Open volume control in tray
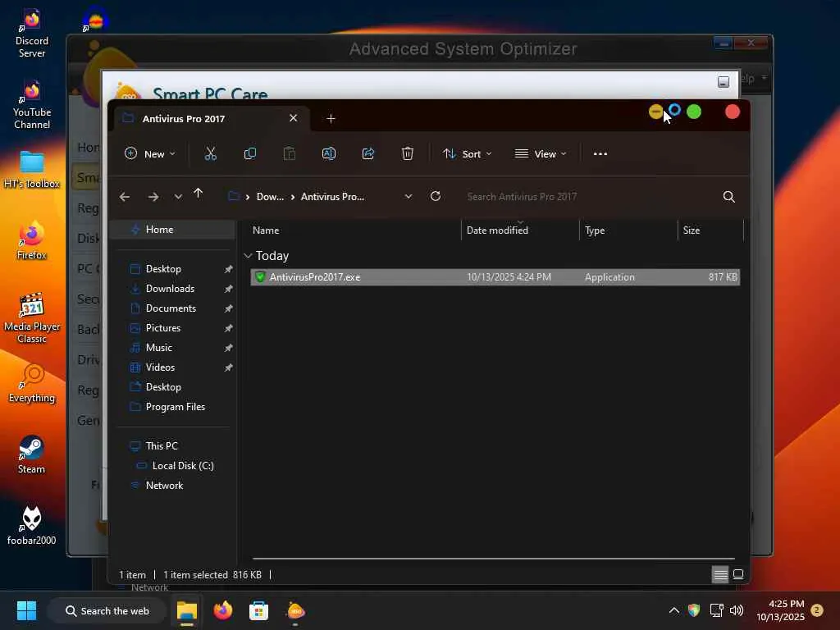Screen dimensions: 840x630 coord(737,610)
